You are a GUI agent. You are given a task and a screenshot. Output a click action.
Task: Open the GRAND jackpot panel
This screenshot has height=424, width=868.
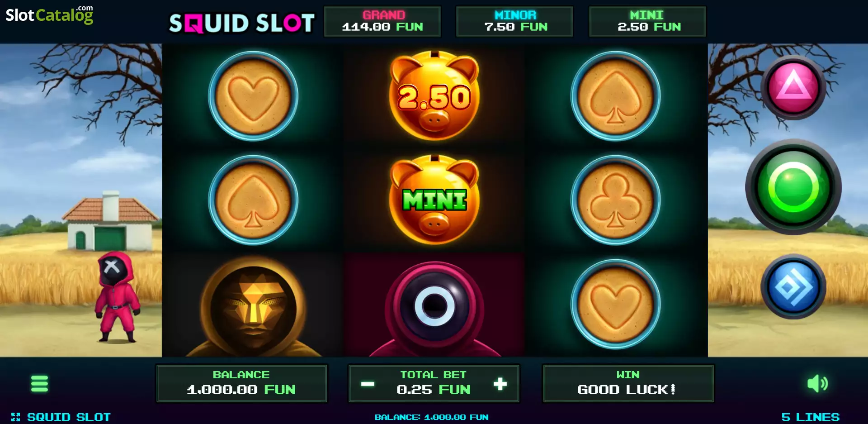[382, 21]
